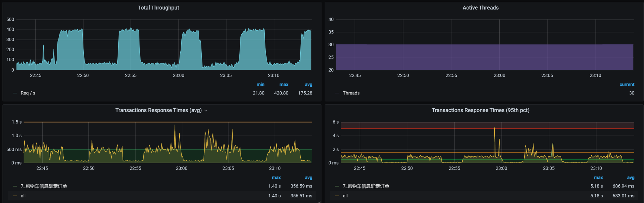This screenshot has width=644, height=203.
Task: Toggle the Threads series legend label
Action: click(351, 93)
